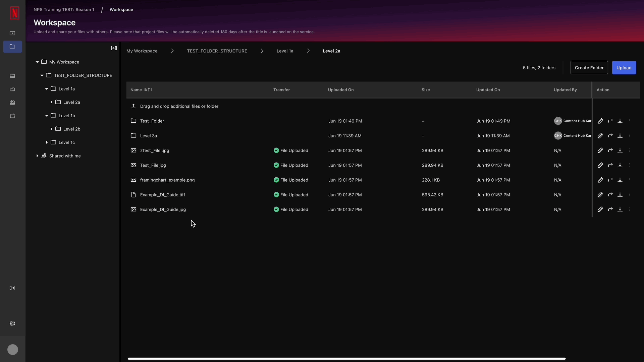Screen dimensions: 644x362
Task: Open more options for Example_DI_Guide.tiff
Action: [x=630, y=195]
